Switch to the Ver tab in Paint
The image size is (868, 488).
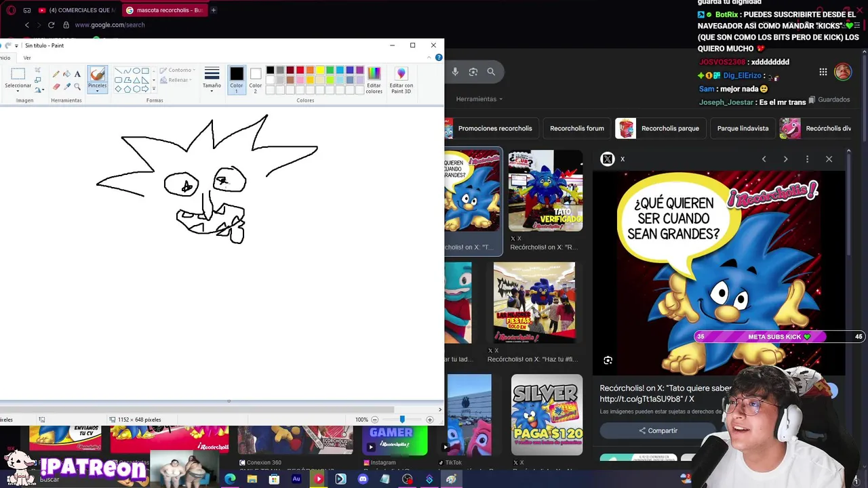[27, 58]
